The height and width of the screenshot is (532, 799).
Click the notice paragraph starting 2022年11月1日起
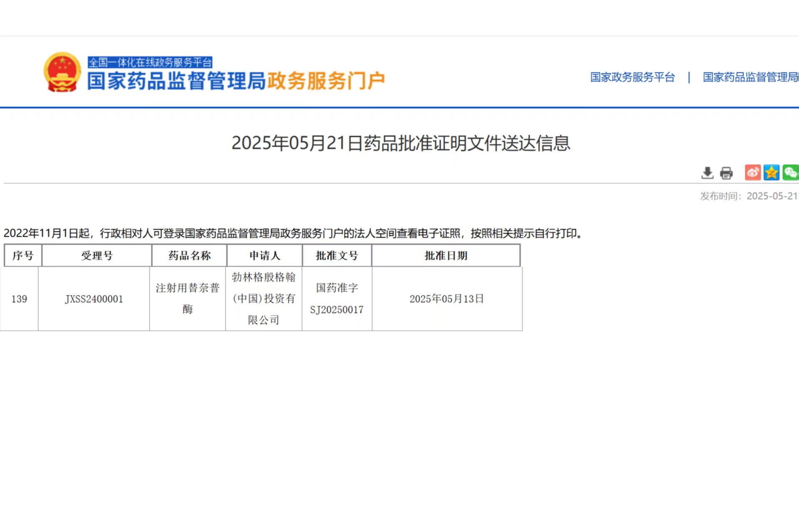[x=294, y=233]
